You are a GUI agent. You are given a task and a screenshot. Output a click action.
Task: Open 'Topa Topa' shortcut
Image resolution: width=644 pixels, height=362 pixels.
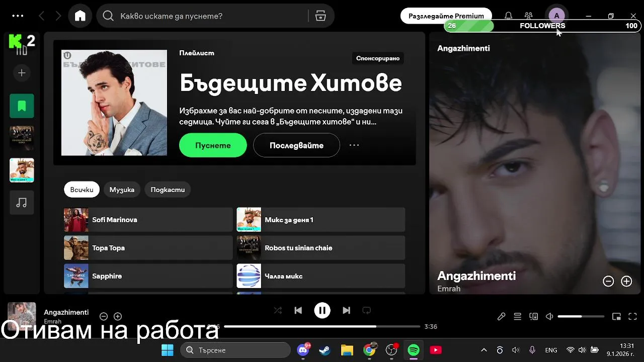coord(148,248)
